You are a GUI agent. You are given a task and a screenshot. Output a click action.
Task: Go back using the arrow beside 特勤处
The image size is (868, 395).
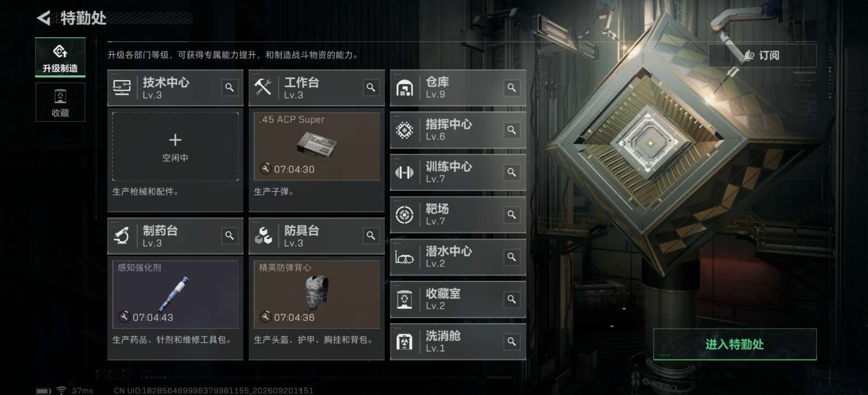(44, 18)
